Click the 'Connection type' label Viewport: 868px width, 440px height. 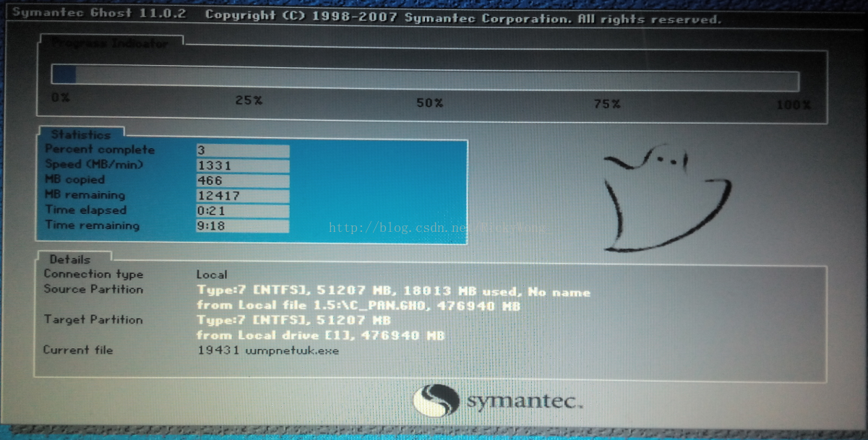tap(93, 275)
